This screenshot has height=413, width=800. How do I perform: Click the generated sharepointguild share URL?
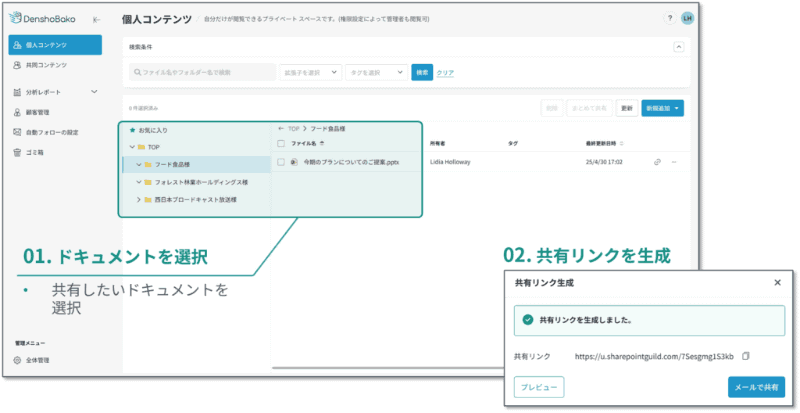point(654,356)
